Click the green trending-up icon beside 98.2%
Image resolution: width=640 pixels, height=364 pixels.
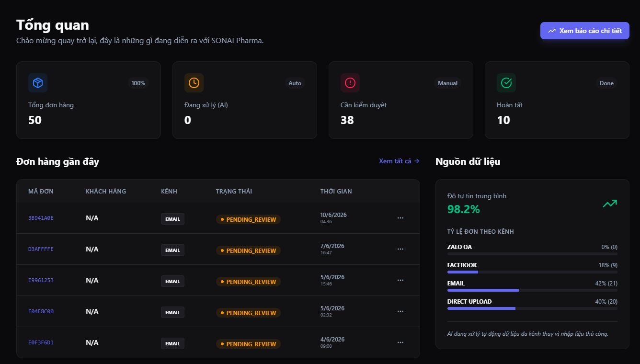click(610, 204)
